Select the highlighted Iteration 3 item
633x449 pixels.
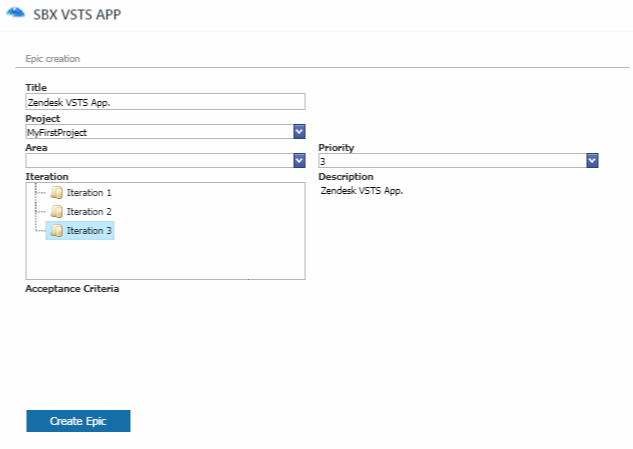(80, 230)
